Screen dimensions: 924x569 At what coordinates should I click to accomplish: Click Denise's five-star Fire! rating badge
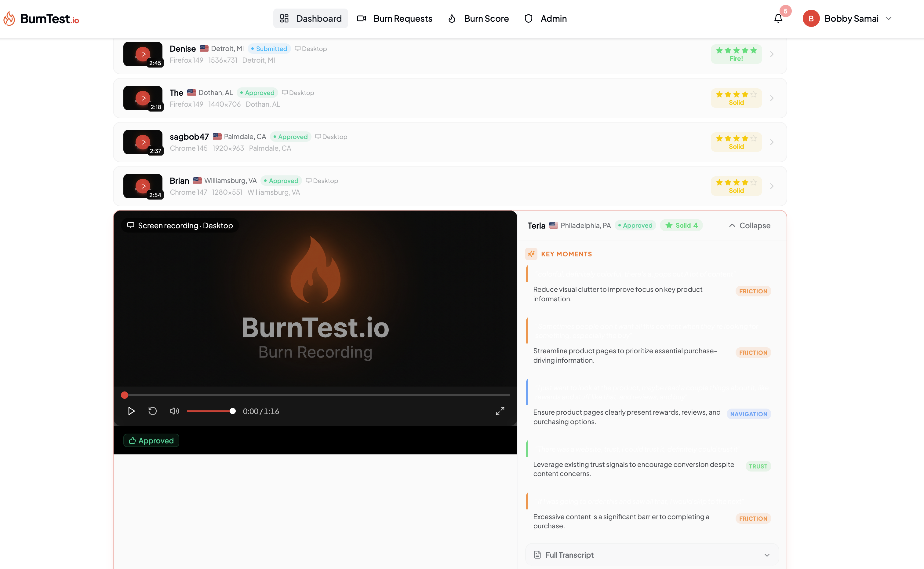point(736,54)
